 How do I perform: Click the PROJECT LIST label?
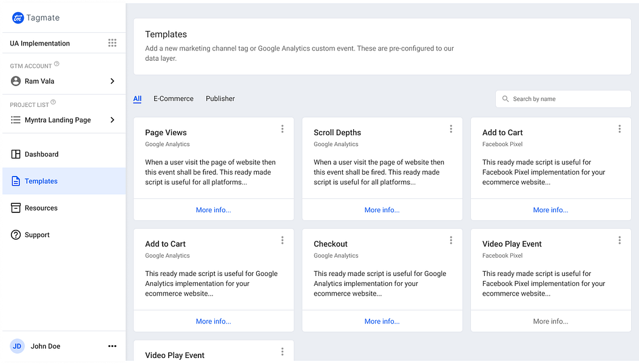point(29,105)
